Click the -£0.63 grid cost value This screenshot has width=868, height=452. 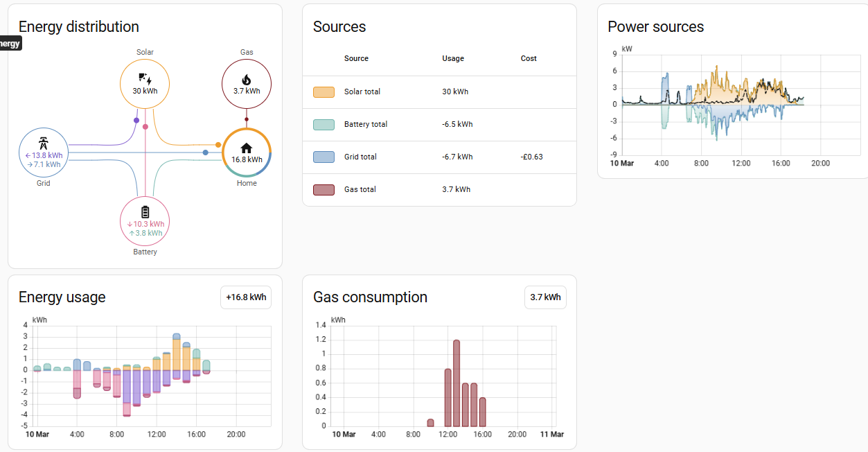[531, 157]
